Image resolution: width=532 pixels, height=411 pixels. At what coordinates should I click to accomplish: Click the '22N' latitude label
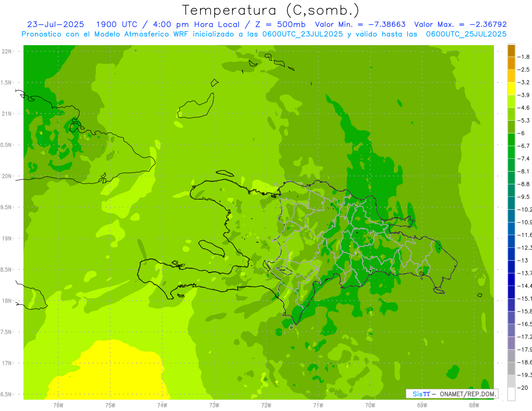[x=8, y=51]
